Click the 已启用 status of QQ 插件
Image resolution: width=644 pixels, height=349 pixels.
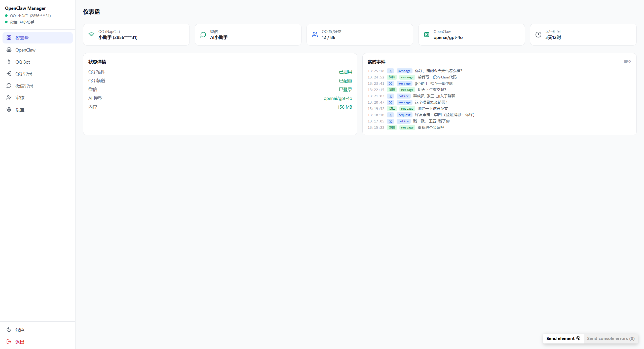click(x=345, y=72)
